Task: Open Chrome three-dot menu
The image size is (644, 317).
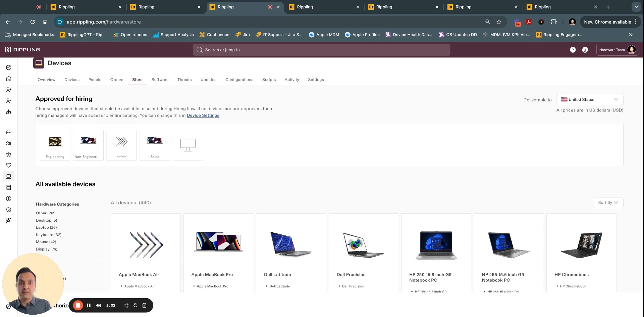Action: pyautogui.click(x=636, y=22)
